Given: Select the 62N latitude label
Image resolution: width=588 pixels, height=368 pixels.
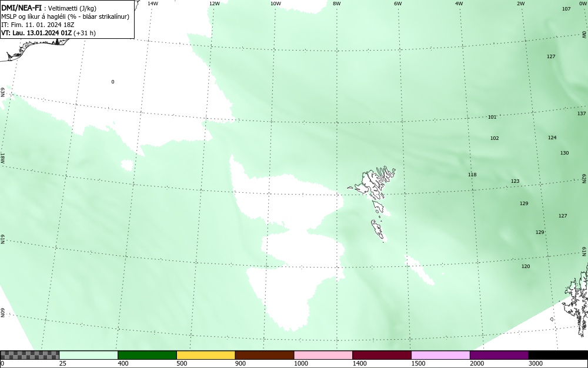Looking at the screenshot, I should pyautogui.click(x=584, y=179).
